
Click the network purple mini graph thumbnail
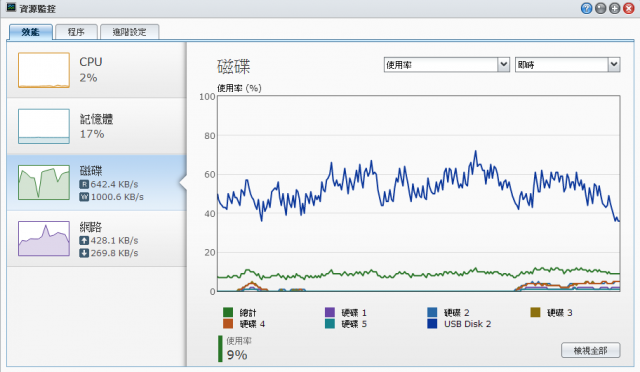44,239
